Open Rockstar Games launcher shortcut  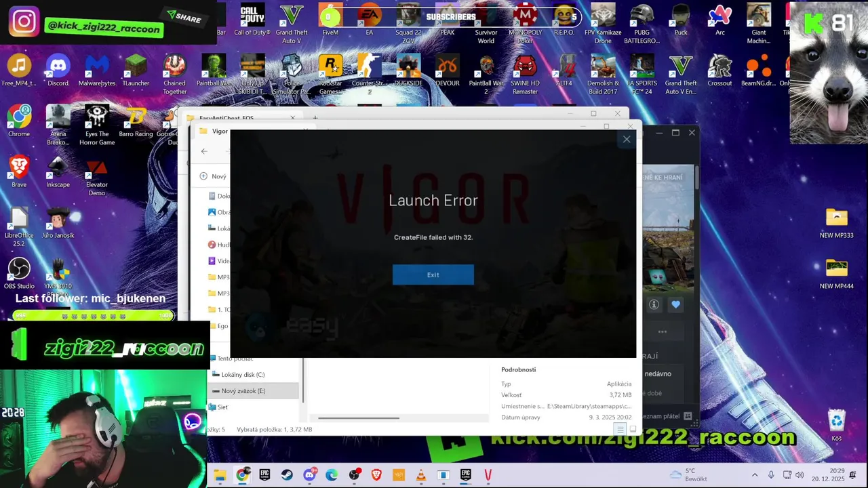[x=330, y=75]
